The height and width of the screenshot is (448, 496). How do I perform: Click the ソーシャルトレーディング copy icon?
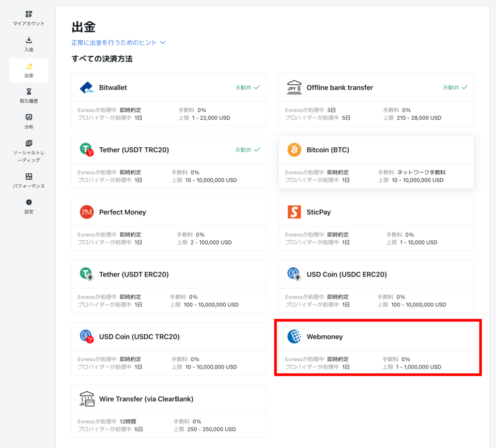[x=29, y=143]
